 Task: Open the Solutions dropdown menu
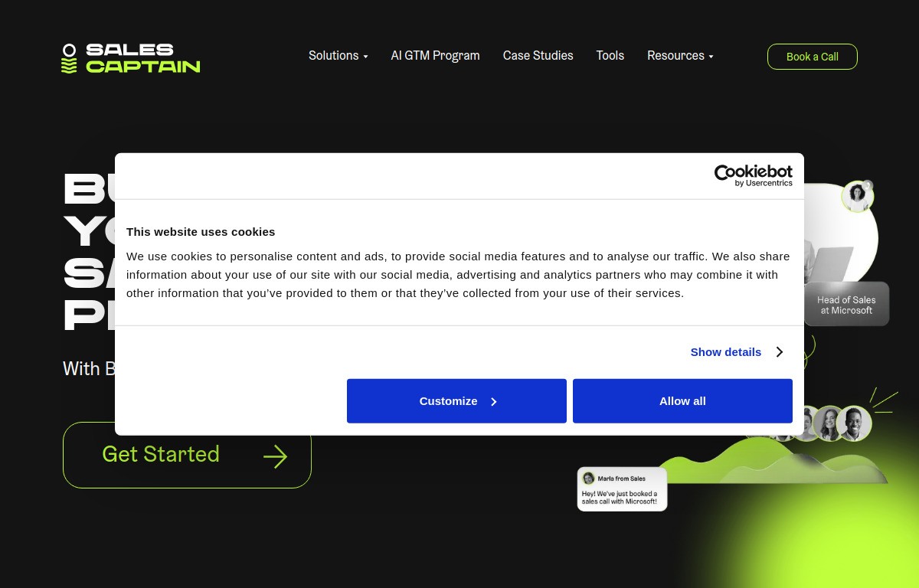pyautogui.click(x=338, y=56)
